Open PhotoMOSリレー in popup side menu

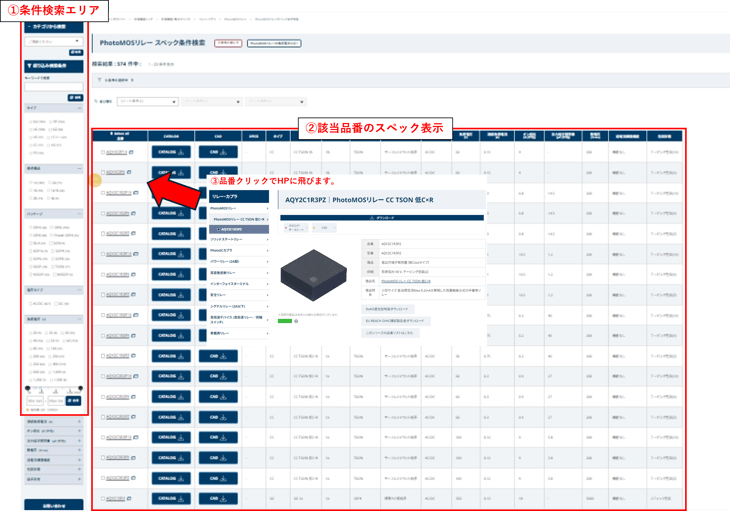(239, 208)
